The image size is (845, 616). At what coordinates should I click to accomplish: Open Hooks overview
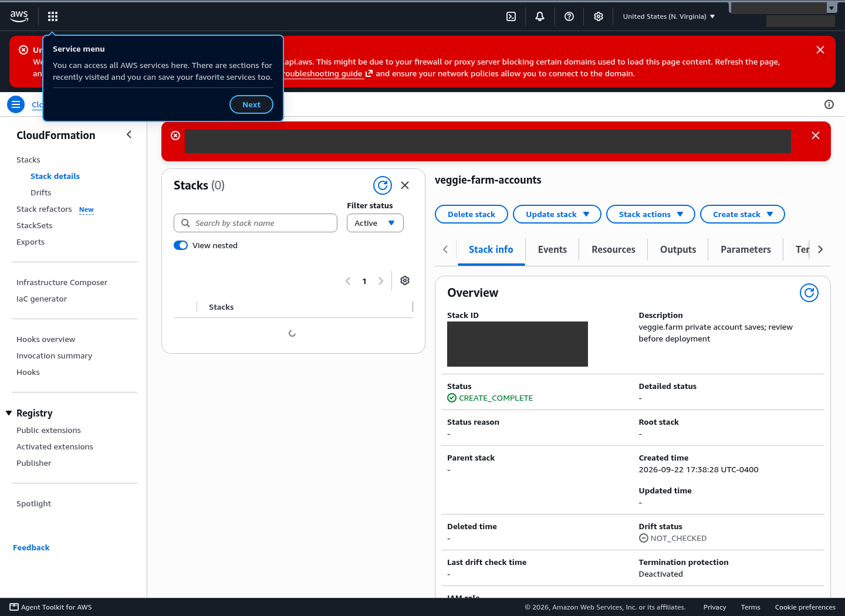pos(46,339)
